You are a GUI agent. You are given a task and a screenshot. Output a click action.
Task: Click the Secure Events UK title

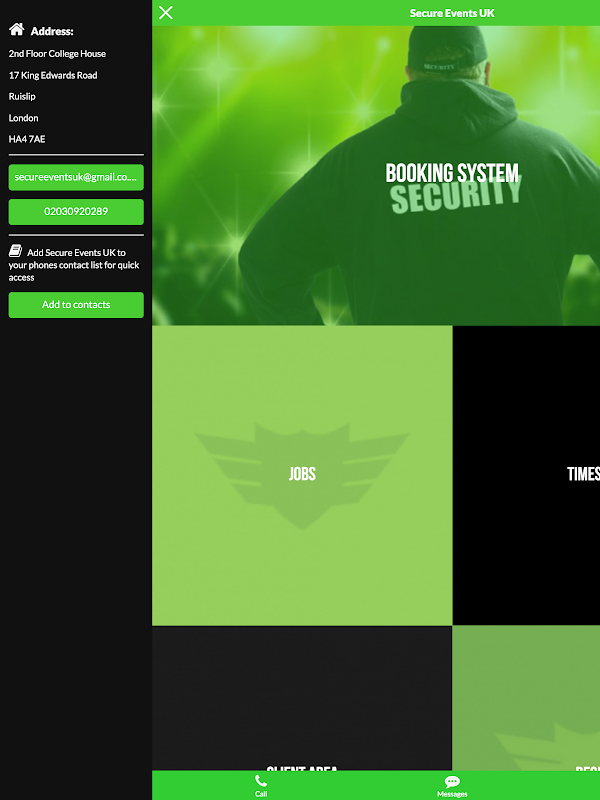point(452,13)
